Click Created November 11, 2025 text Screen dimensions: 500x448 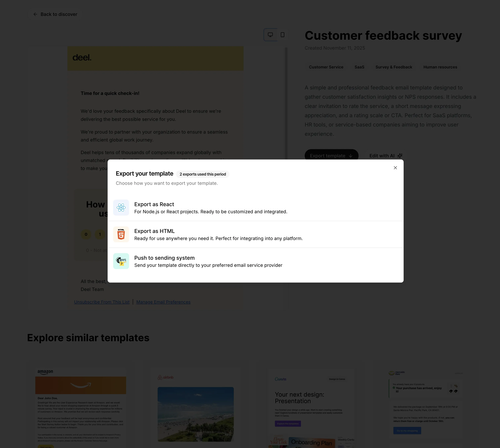tap(335, 48)
